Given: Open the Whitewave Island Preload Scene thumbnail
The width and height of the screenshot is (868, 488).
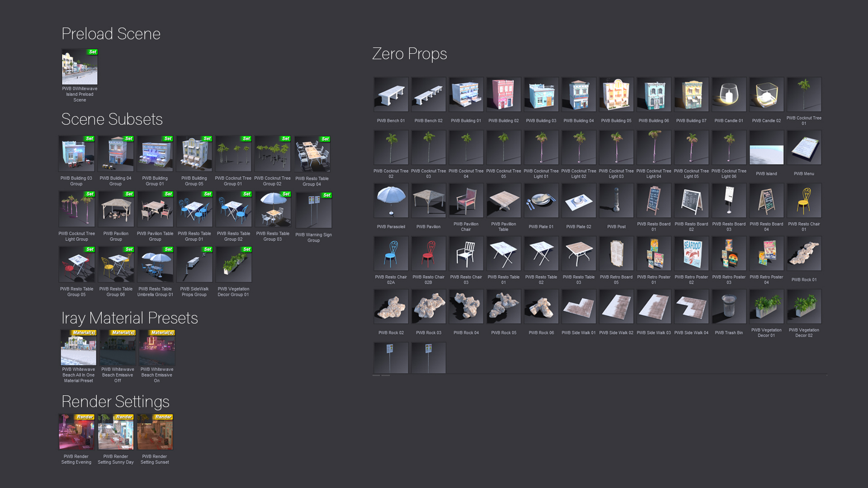Looking at the screenshot, I should tap(80, 67).
